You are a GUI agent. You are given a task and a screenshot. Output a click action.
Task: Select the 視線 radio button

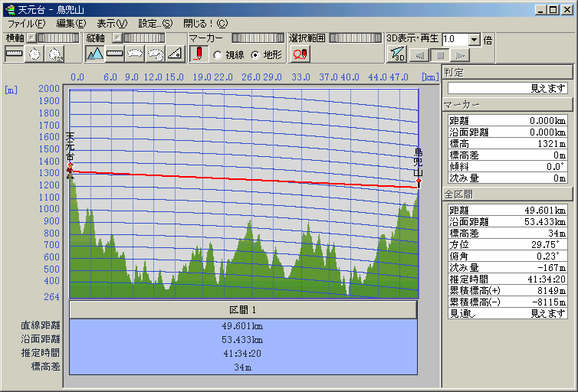point(218,55)
